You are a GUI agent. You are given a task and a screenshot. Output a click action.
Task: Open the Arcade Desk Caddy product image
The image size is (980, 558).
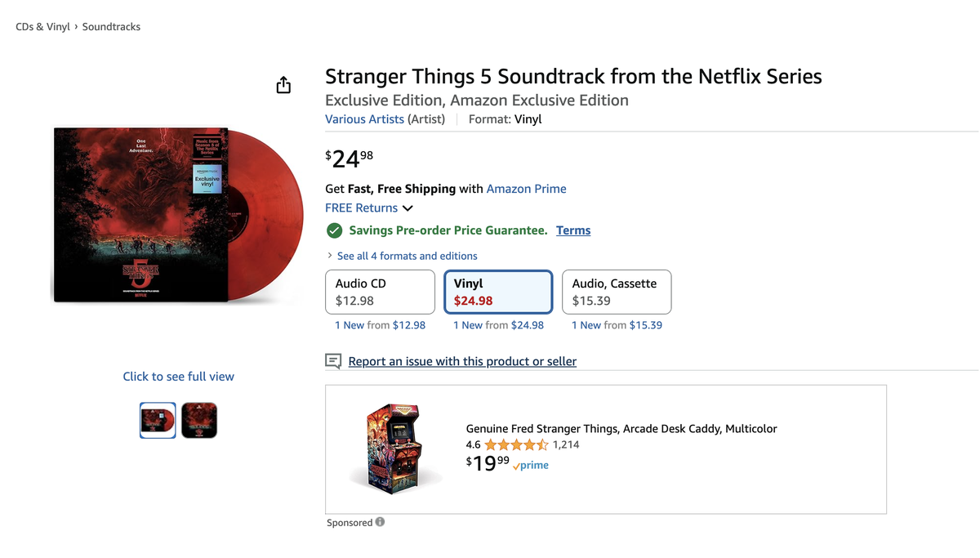[393, 449]
